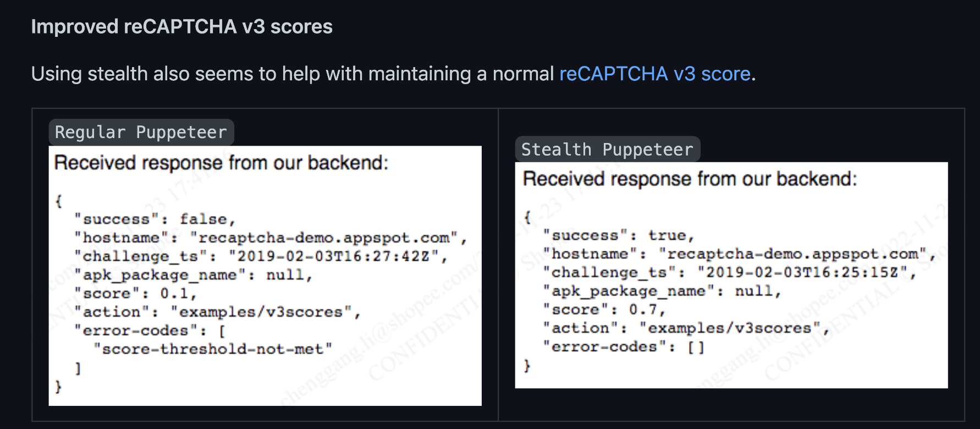Image resolution: width=980 pixels, height=429 pixels.
Task: Click the Stealth Puppeteer code label
Action: coord(607,150)
